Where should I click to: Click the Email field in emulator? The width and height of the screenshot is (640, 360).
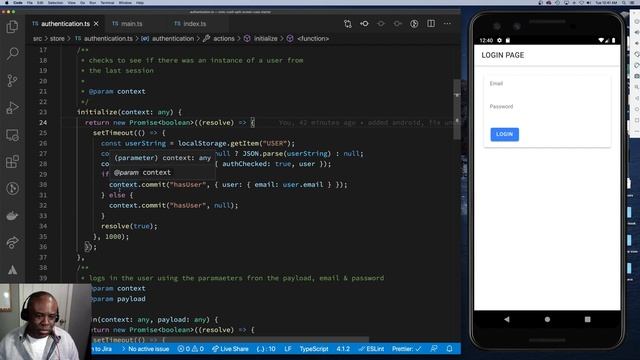click(547, 84)
